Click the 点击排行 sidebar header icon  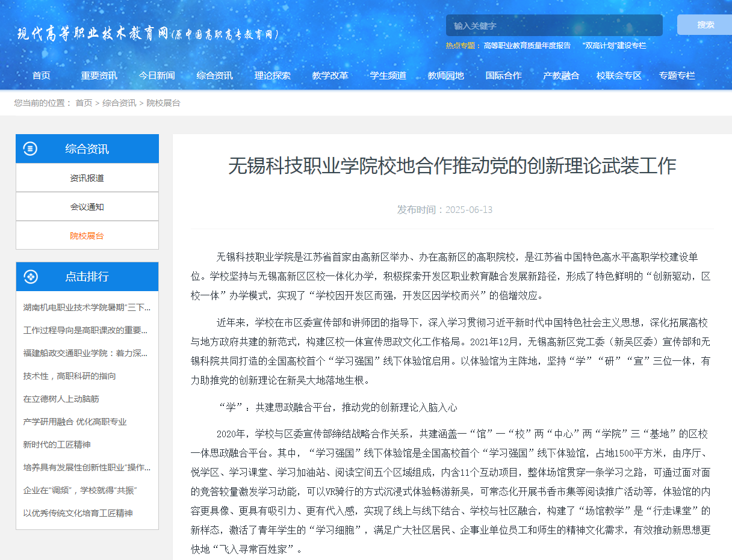point(30,277)
